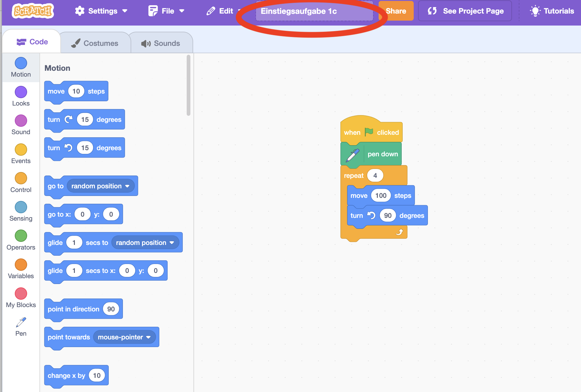Click the project title field
The height and width of the screenshot is (392, 581).
click(x=314, y=11)
